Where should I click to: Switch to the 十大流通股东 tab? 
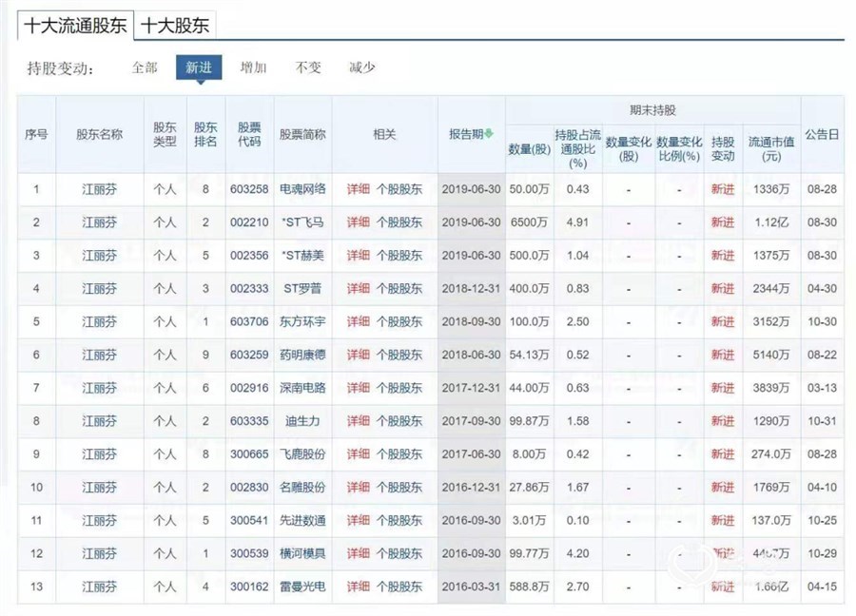click(x=75, y=26)
